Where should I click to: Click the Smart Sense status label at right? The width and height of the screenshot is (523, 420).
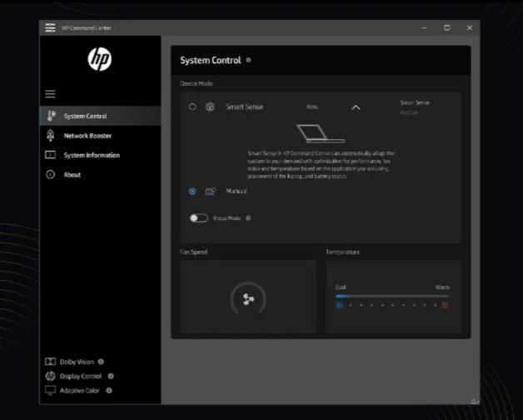point(415,102)
